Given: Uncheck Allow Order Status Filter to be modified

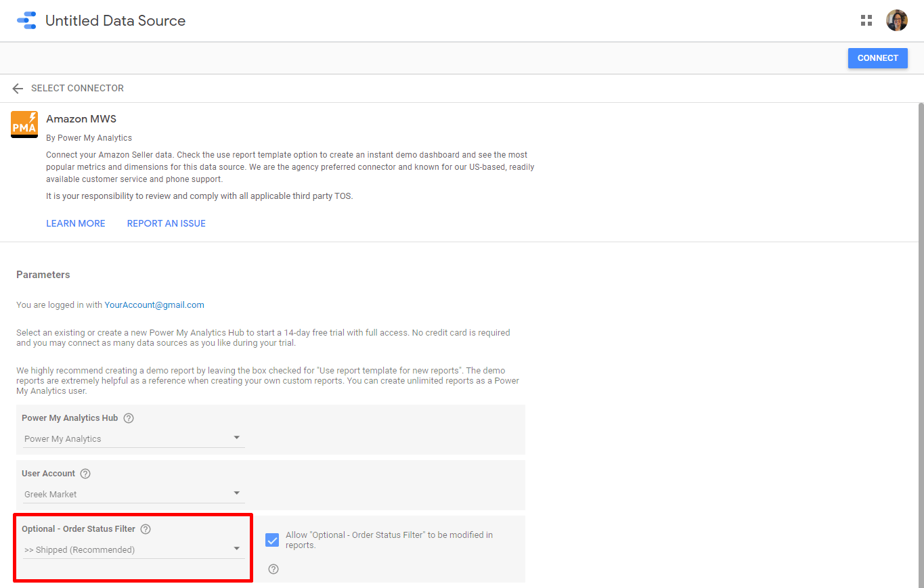Looking at the screenshot, I should (x=272, y=540).
